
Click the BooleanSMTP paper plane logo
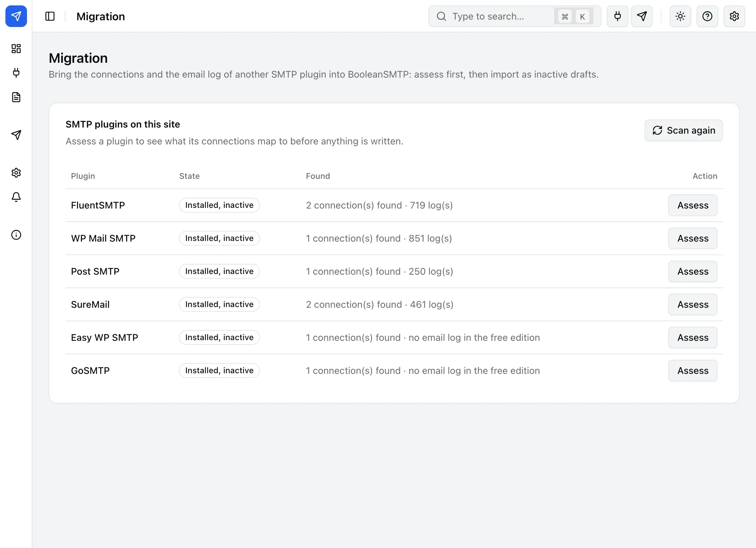pyautogui.click(x=16, y=16)
